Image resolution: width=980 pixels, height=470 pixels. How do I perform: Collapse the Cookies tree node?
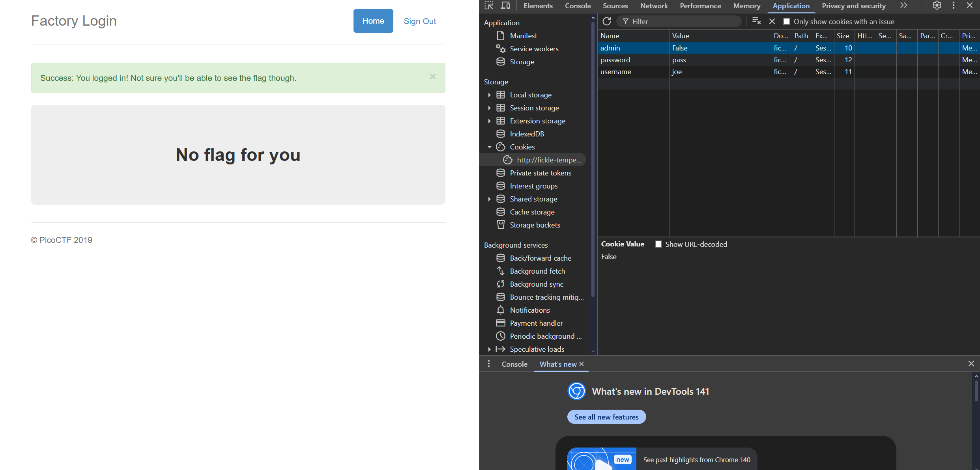[489, 147]
